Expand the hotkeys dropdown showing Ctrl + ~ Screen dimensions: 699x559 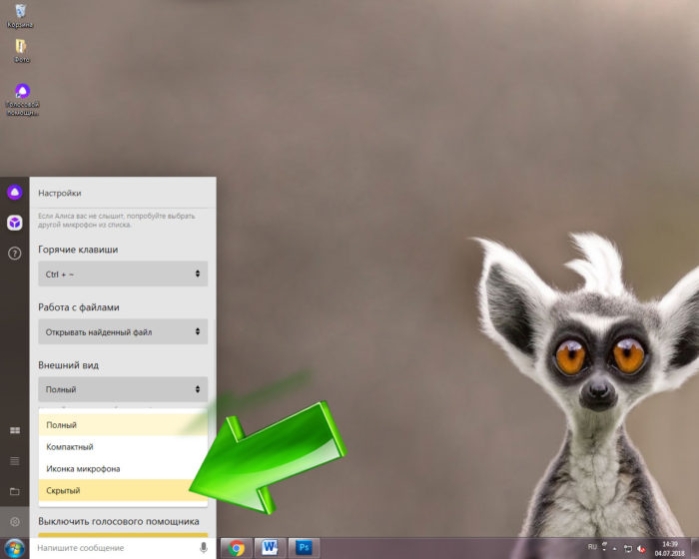(x=123, y=274)
